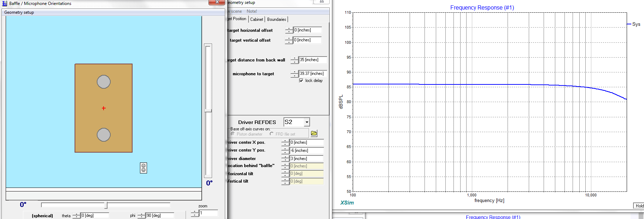The height and width of the screenshot is (219, 644).
Task: Open the driver FRD folder browse icon
Action: (x=314, y=133)
